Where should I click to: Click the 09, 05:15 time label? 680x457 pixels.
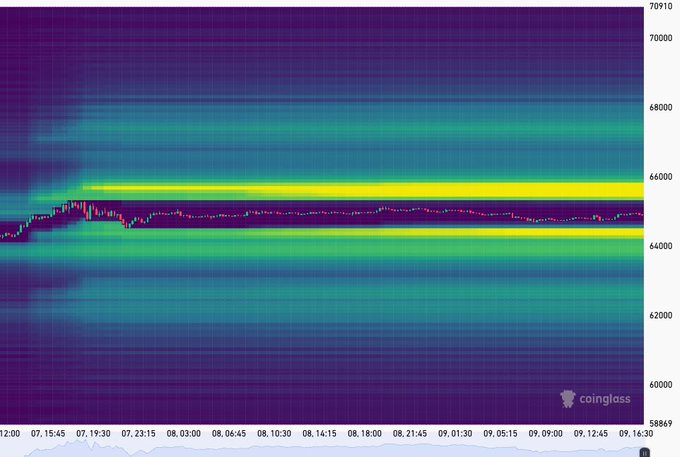point(500,433)
